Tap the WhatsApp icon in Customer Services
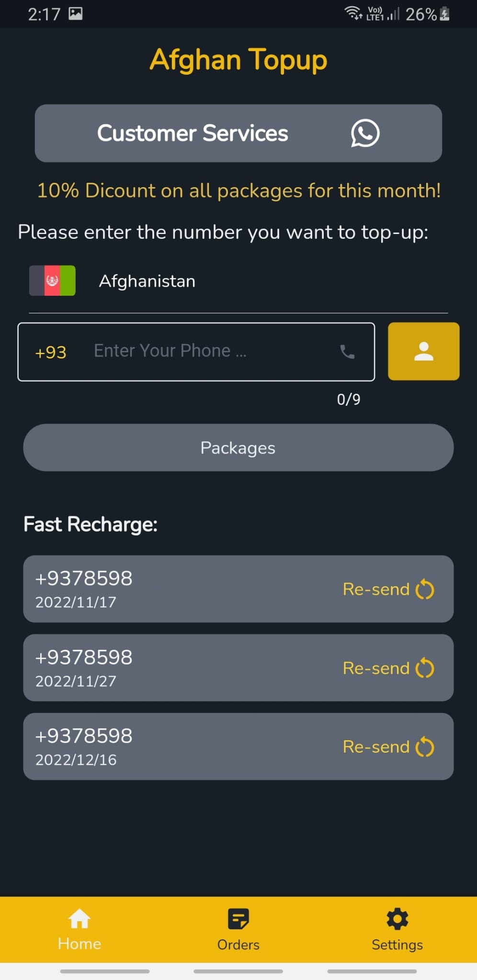The image size is (477, 980). (x=365, y=133)
